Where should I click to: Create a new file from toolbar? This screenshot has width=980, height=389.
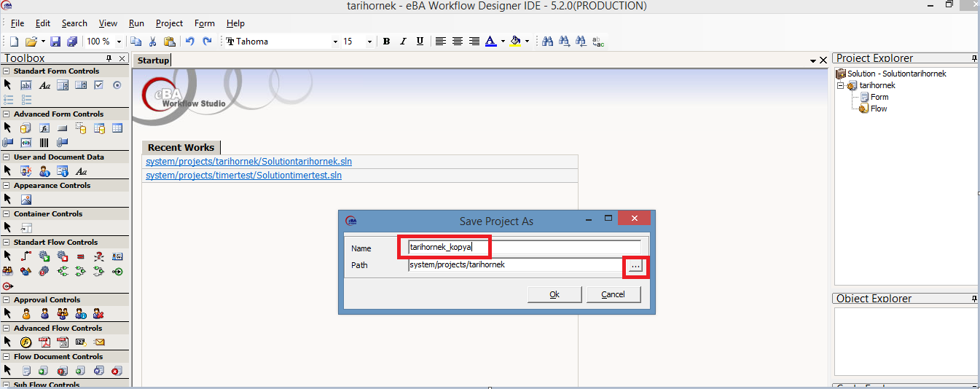14,42
